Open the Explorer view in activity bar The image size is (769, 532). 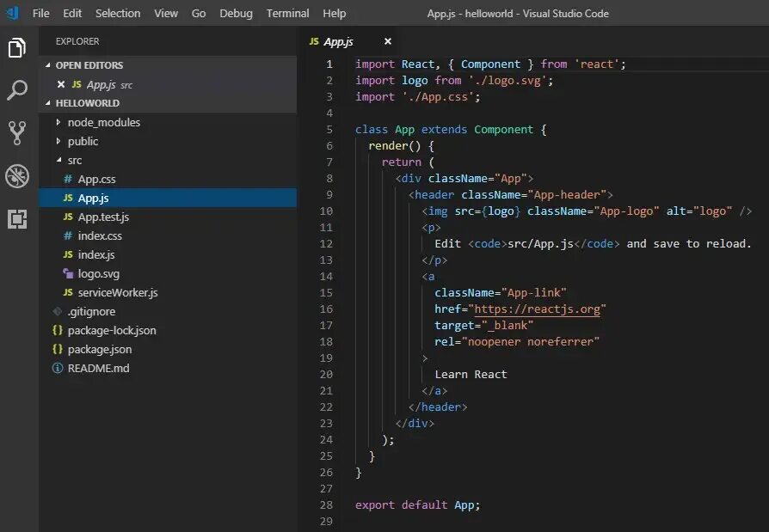click(x=17, y=47)
